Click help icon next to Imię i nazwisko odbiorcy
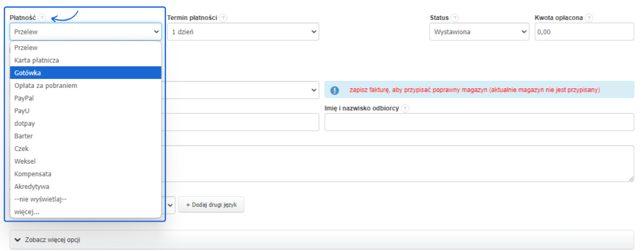This screenshot has height=251, width=644. (x=405, y=108)
